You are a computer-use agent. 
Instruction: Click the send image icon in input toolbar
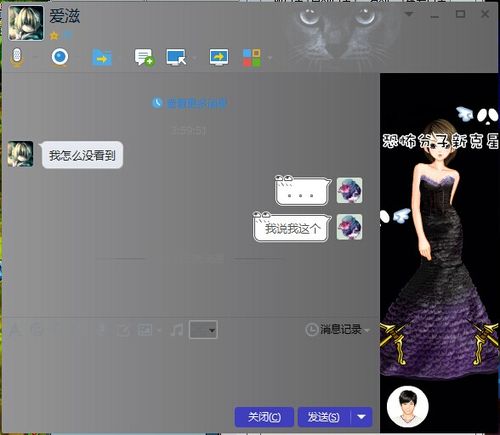tap(145, 330)
